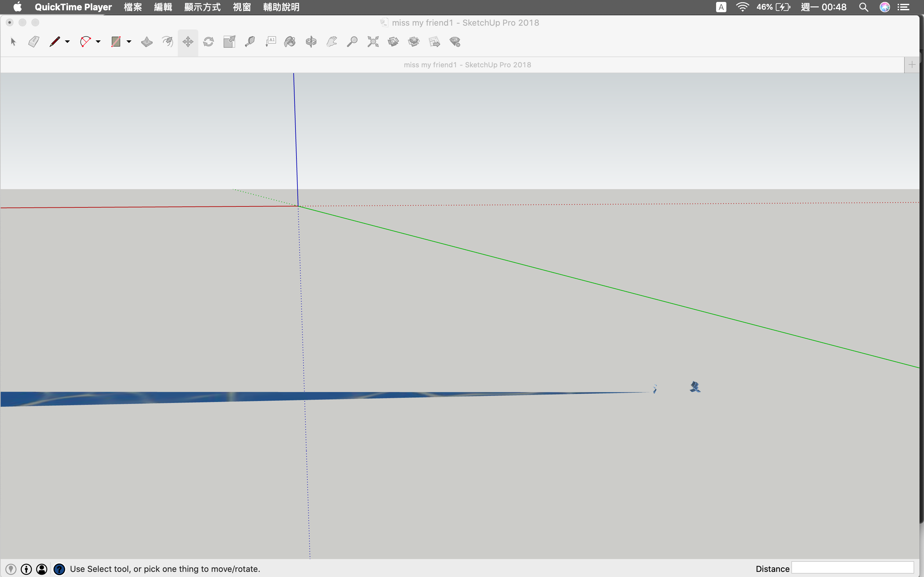Open the 顯示方式 menu

202,7
